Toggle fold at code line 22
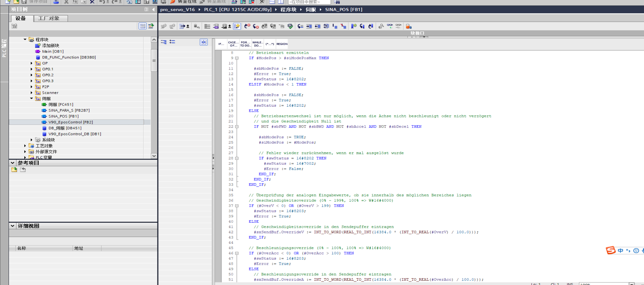The width and height of the screenshot is (644, 285). 237,126
